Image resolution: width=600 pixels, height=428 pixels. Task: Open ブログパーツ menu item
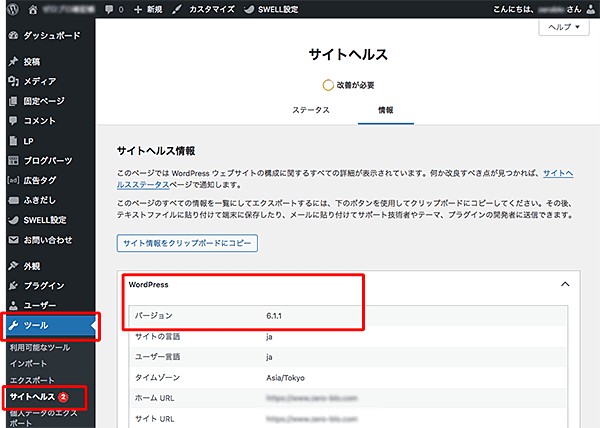[x=48, y=161]
